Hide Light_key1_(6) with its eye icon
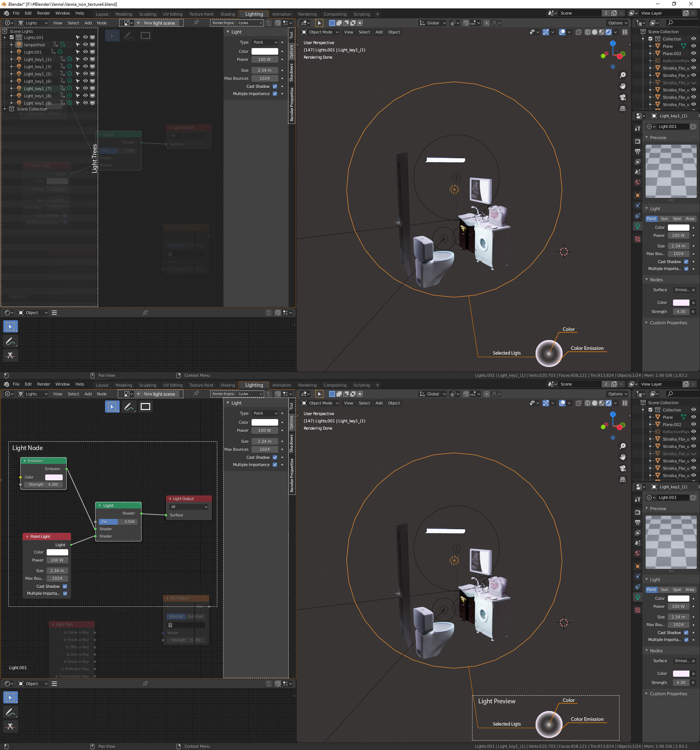 85,81
